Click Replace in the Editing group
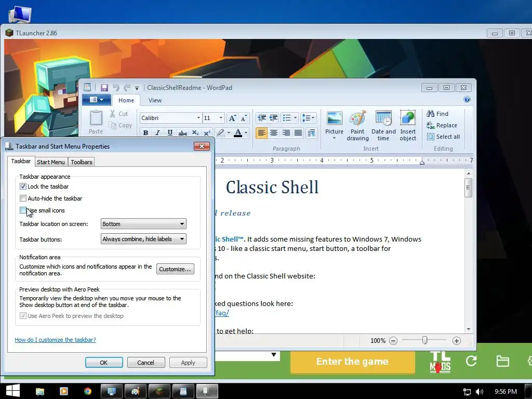This screenshot has height=399, width=532. 442,125
